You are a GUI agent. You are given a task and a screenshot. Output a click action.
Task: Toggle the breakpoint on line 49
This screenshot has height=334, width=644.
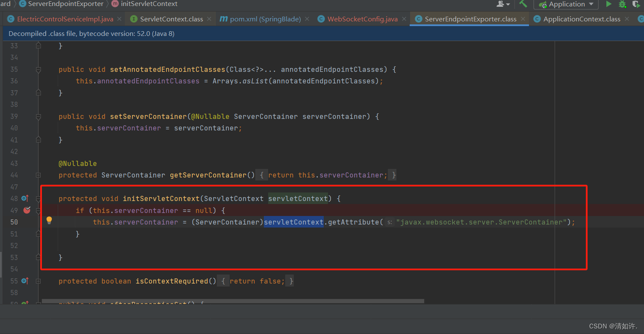(x=27, y=210)
